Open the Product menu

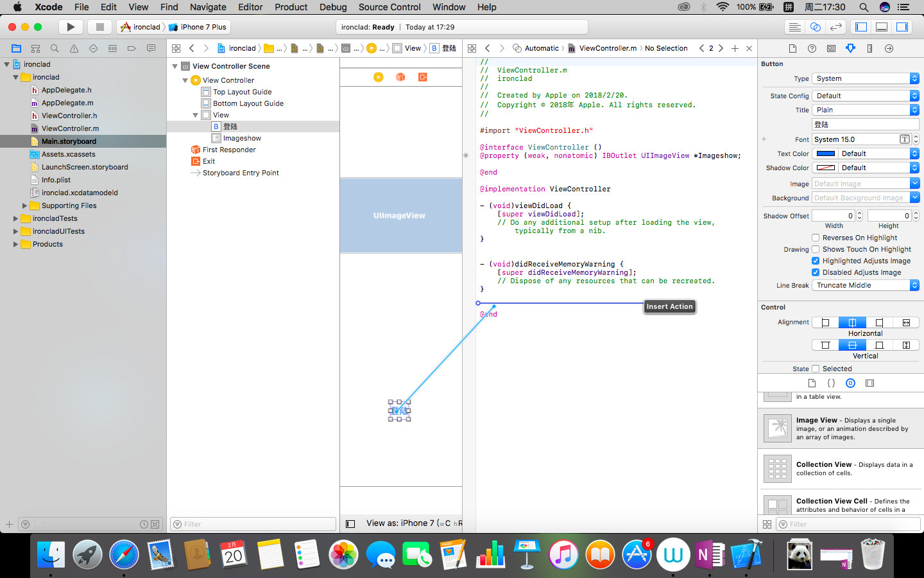point(291,7)
